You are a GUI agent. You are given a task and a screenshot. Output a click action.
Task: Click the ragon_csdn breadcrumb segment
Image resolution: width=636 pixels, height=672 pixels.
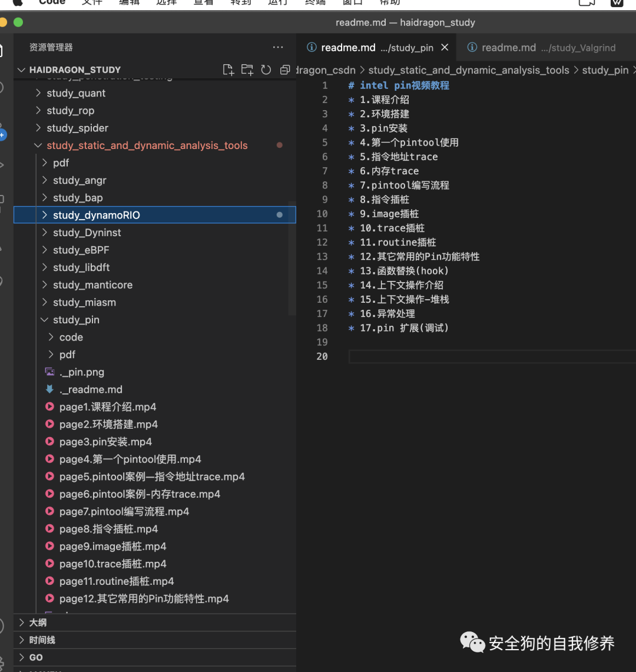pyautogui.click(x=326, y=70)
